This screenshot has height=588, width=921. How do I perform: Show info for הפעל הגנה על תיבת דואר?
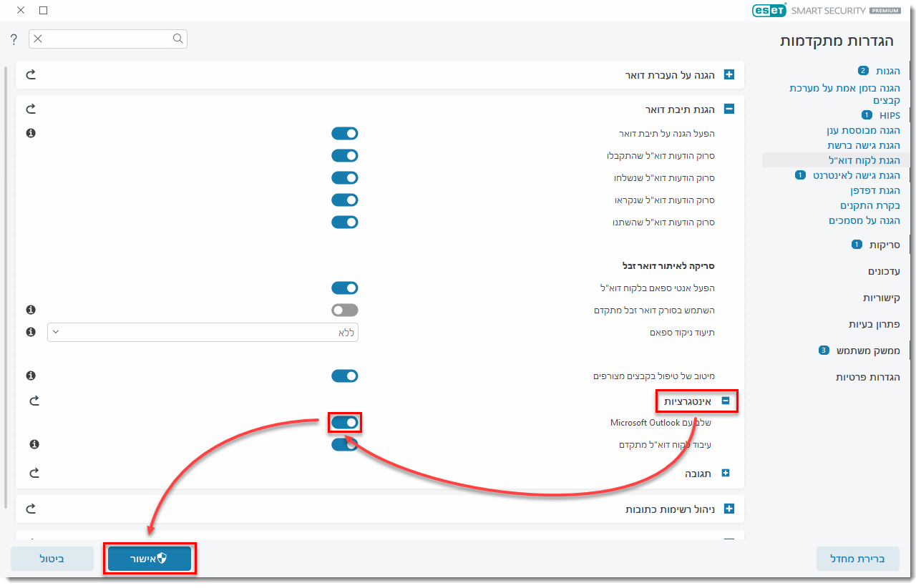pyautogui.click(x=31, y=133)
